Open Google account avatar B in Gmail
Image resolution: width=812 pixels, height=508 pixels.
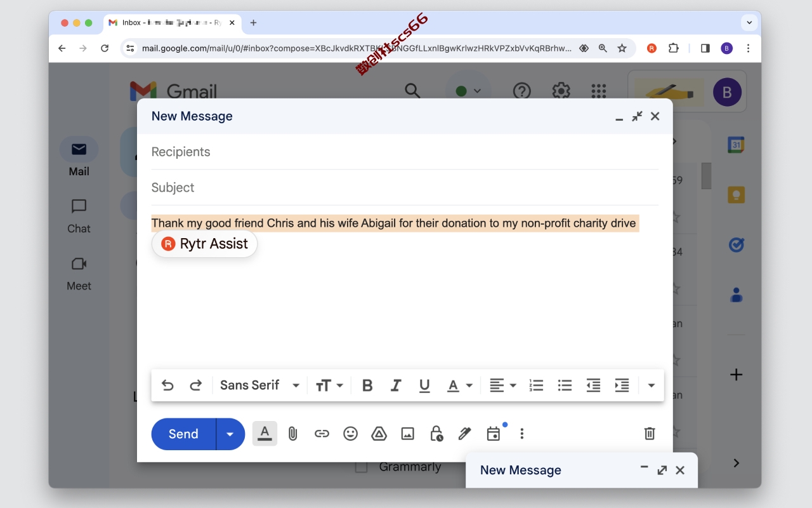[727, 92]
